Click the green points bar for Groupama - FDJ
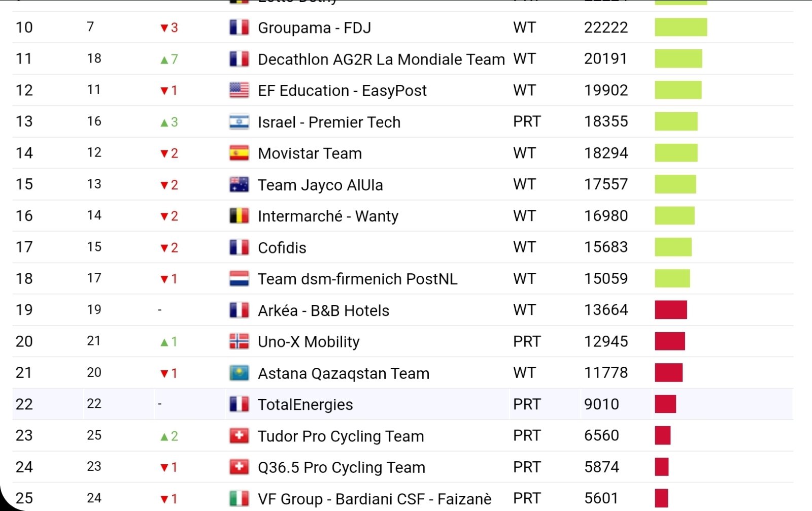Image resolution: width=812 pixels, height=511 pixels. point(681,27)
